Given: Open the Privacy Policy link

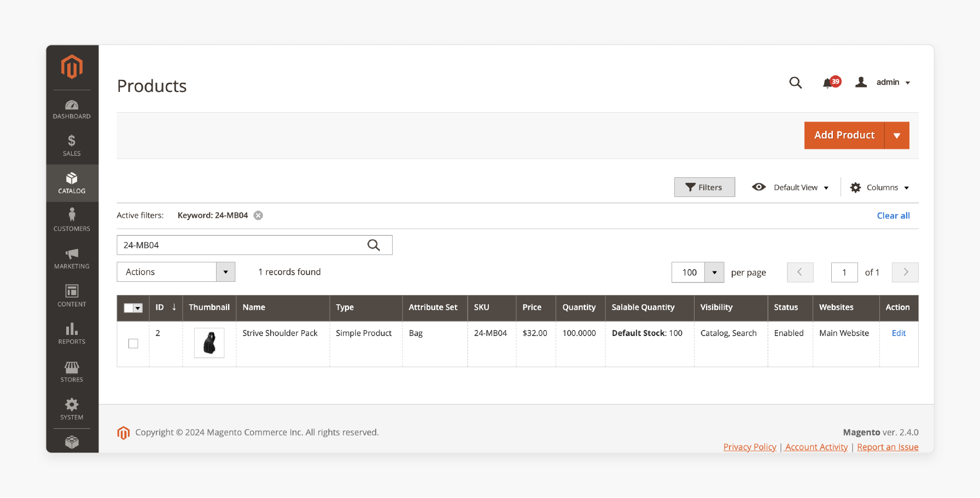Looking at the screenshot, I should click(750, 447).
